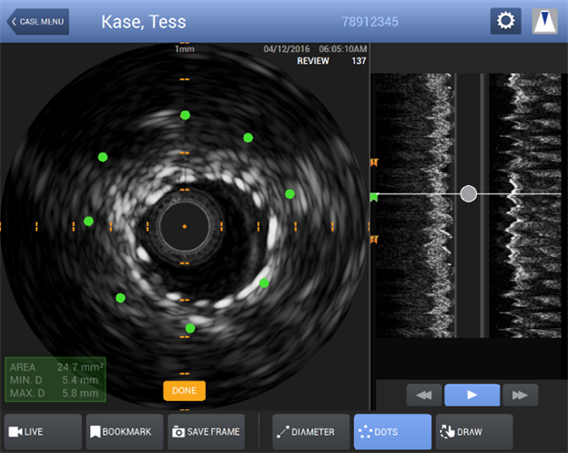
Task: Switch to Live imaging mode
Action: pyautogui.click(x=43, y=432)
